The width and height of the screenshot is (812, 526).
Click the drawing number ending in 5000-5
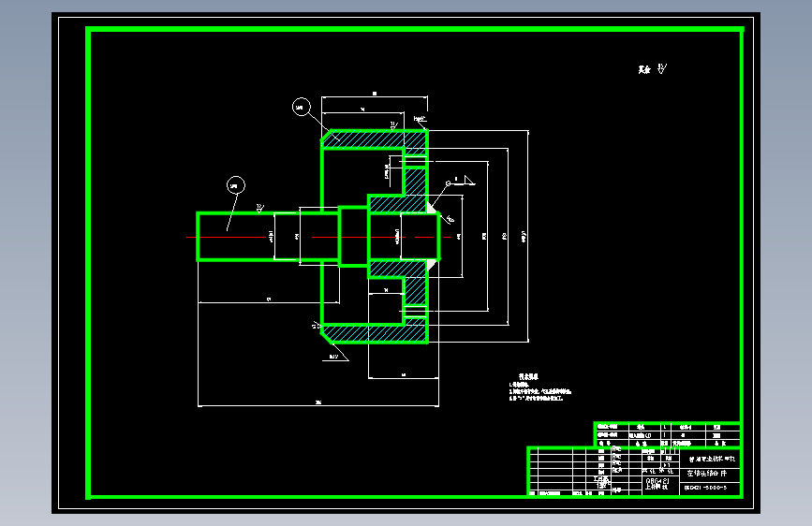(x=705, y=488)
